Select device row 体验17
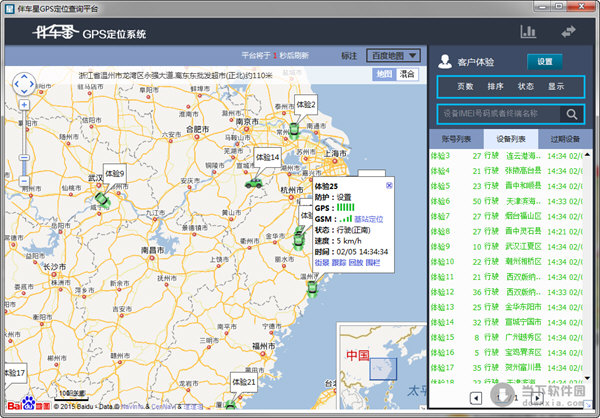Screen dimensions: 600x418 [x=506, y=368]
